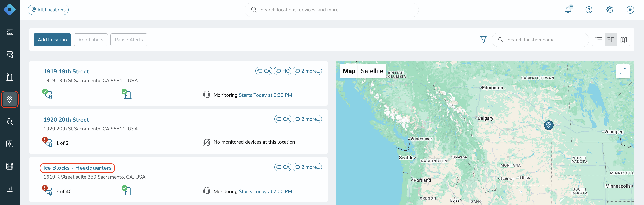Expand map to fullscreen

click(x=623, y=71)
